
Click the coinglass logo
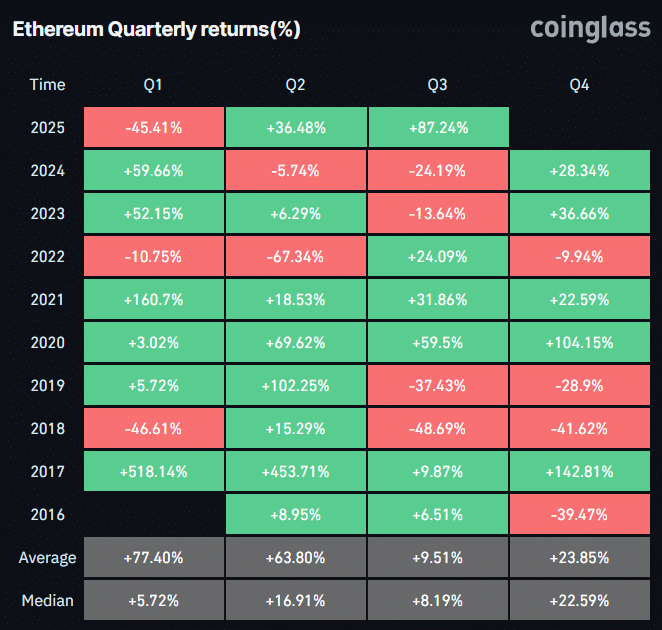589,29
